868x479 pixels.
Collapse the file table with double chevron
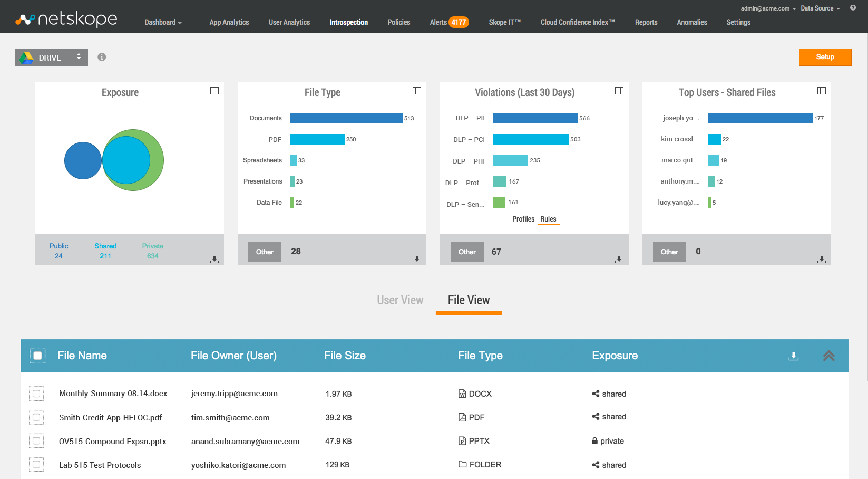click(x=828, y=356)
